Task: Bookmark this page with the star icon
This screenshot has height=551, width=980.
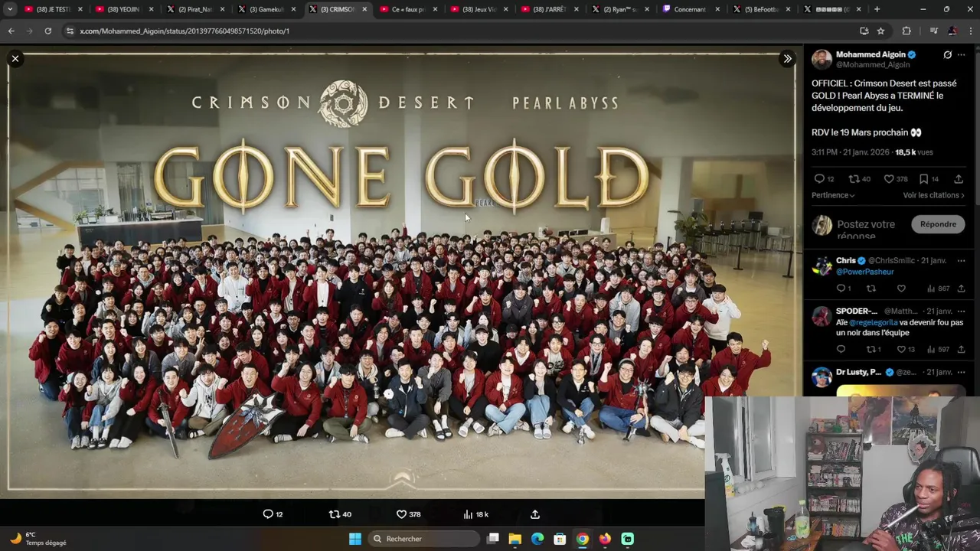Action: point(880,31)
